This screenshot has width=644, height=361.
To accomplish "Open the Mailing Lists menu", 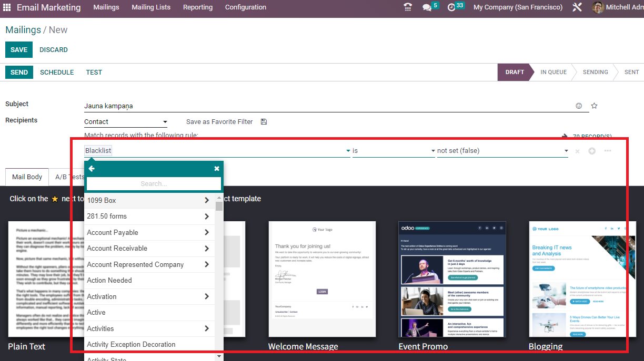I will tap(151, 7).
